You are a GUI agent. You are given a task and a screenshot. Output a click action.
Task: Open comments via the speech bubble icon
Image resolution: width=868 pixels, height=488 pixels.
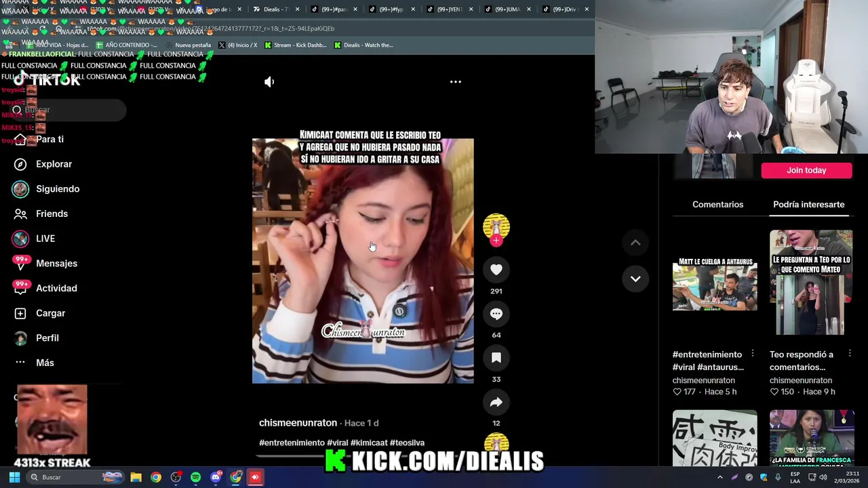point(496,314)
